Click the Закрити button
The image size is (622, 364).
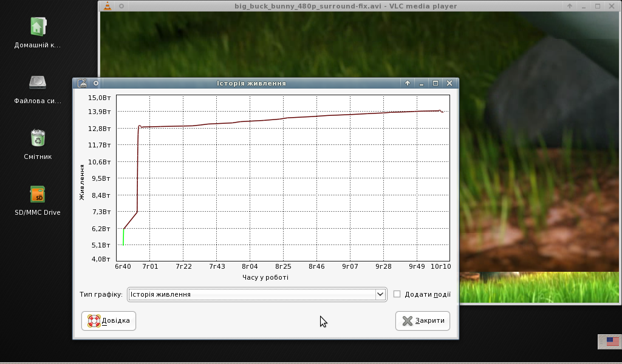(423, 320)
